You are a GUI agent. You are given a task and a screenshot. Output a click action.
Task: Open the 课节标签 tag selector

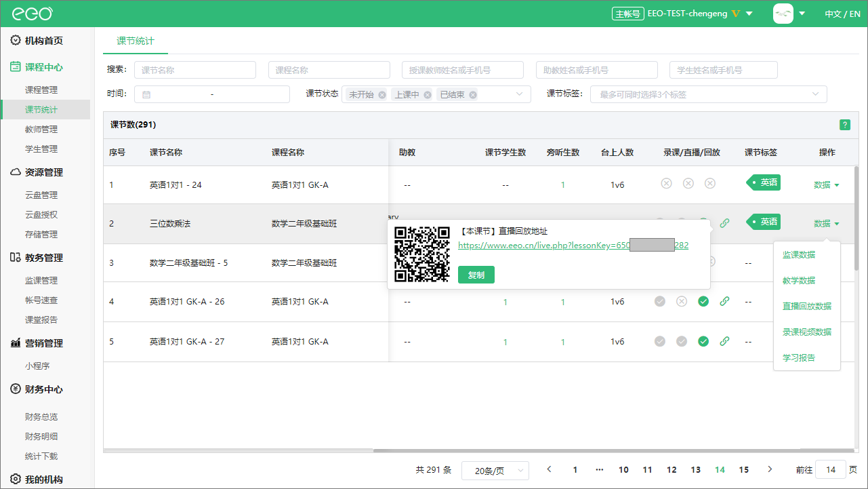(x=709, y=94)
